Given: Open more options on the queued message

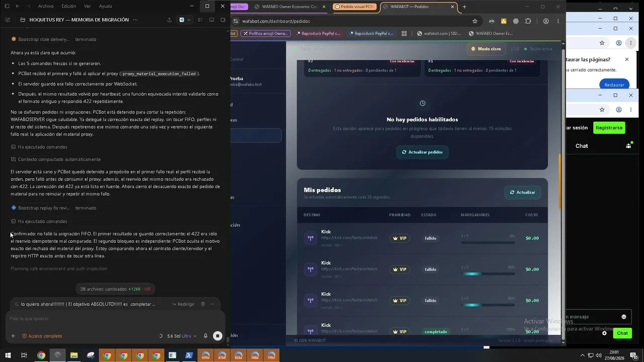Looking at the screenshot, I should (x=212, y=304).
